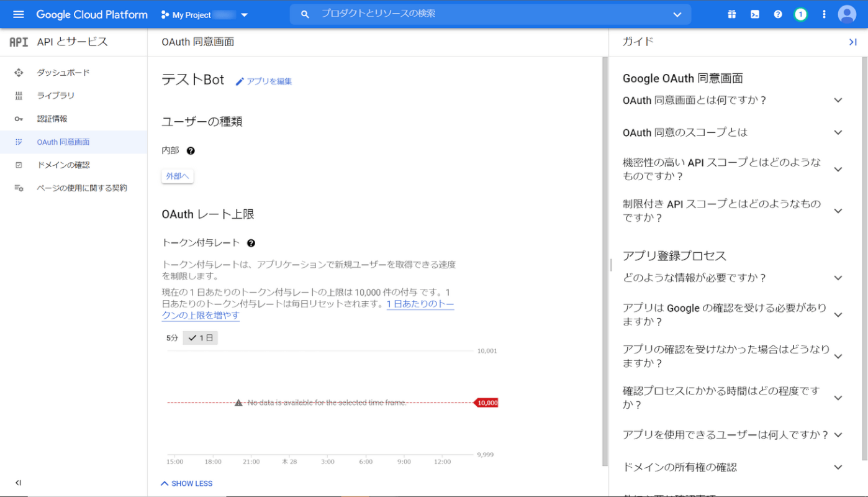Activate Cloud Shell terminal icon
This screenshot has width=868, height=497.
pyautogui.click(x=755, y=14)
